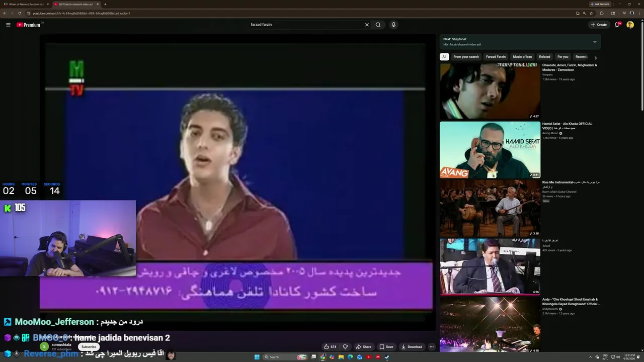Open the Avang Music channel link
This screenshot has width=644, height=362.
pos(550,133)
